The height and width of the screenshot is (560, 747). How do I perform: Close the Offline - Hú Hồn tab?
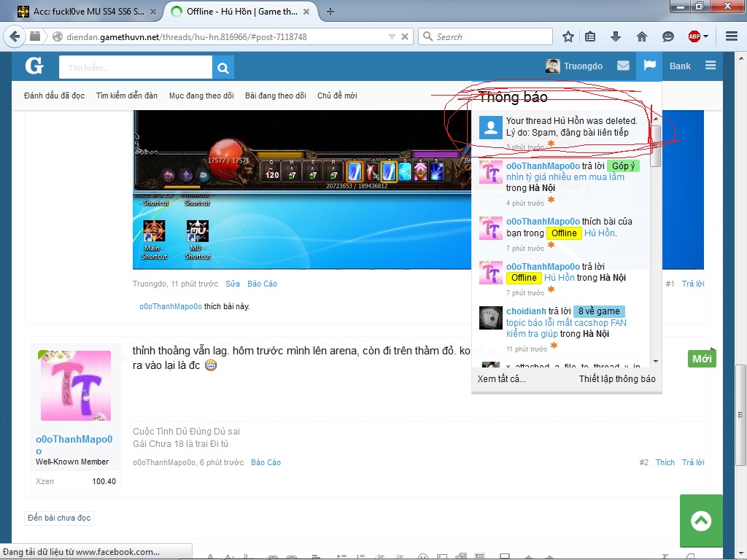[x=306, y=12]
